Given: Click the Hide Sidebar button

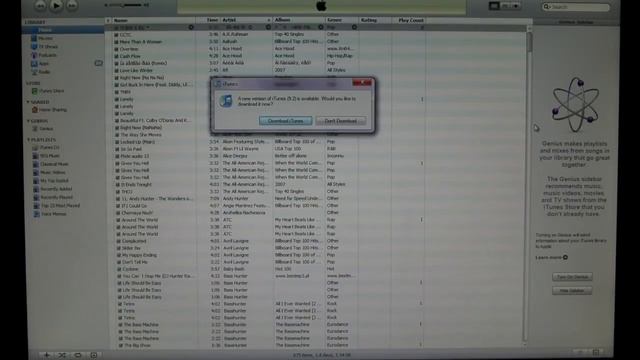Looking at the screenshot, I should pos(572,291).
